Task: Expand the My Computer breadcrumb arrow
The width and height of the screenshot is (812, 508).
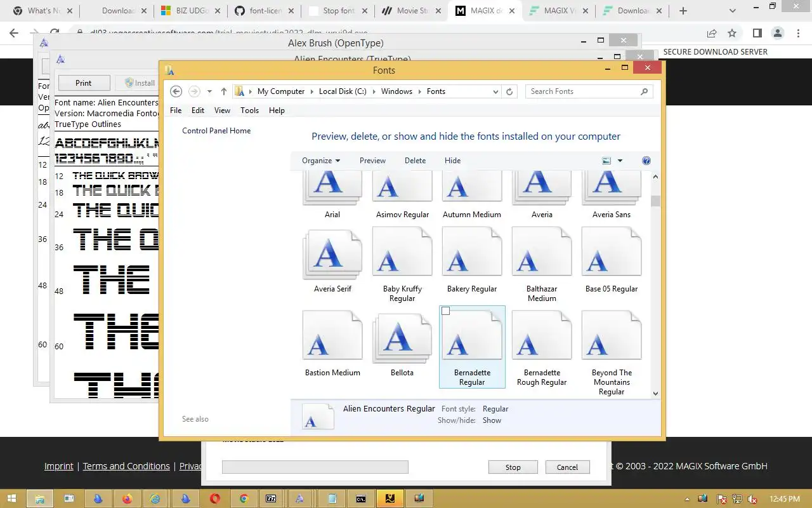Action: (311, 91)
